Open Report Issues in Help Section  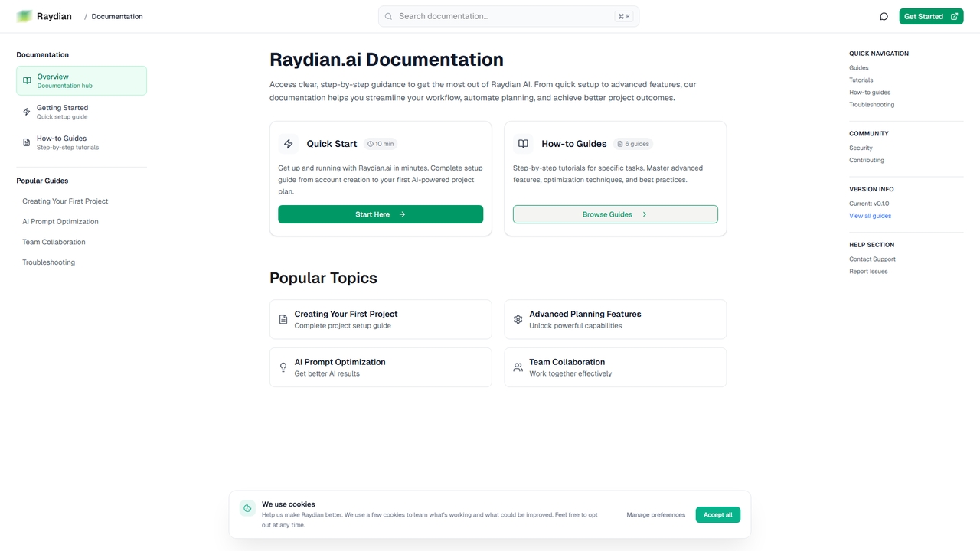(x=868, y=272)
